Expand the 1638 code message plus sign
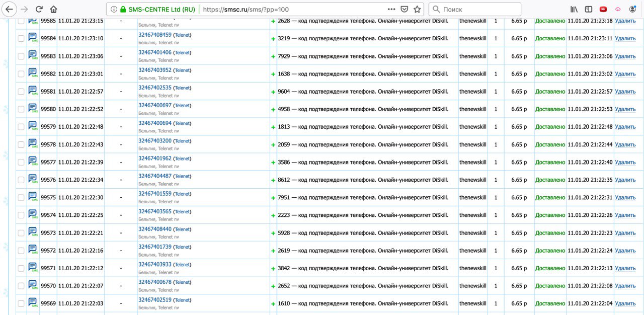Screen dimensions: 644x315 point(273,74)
